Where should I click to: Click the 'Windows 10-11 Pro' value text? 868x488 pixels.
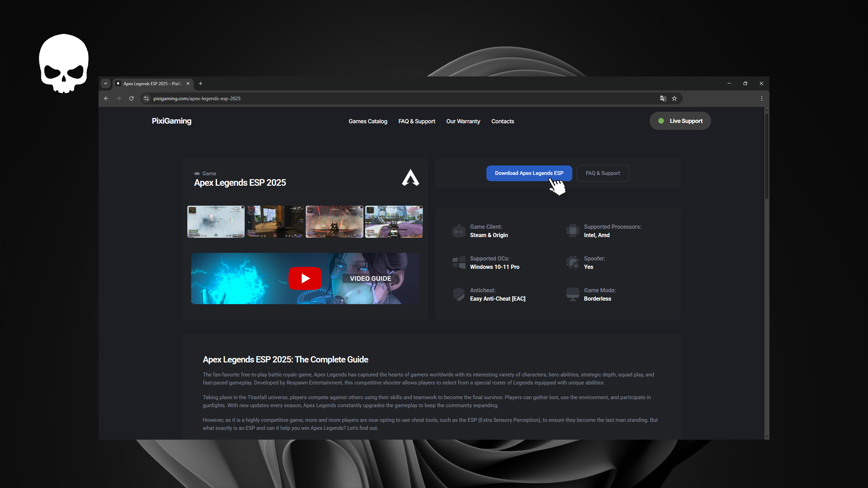click(x=495, y=267)
